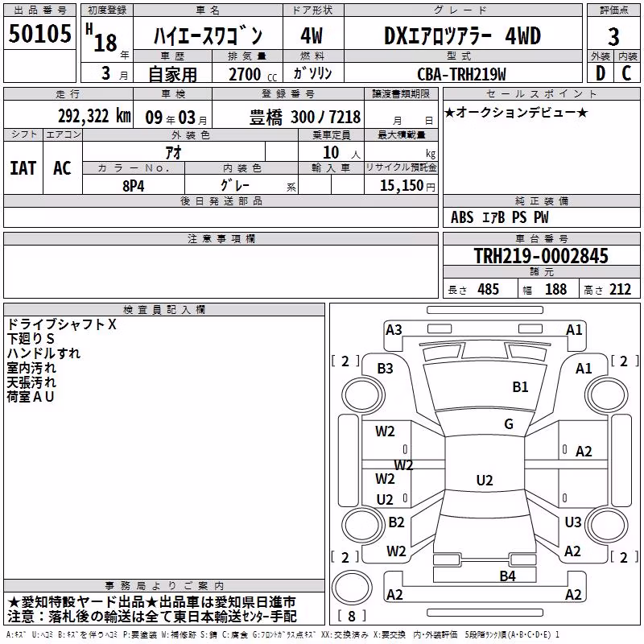
Task: Click the inspection date 09年03月
Action: point(176,118)
